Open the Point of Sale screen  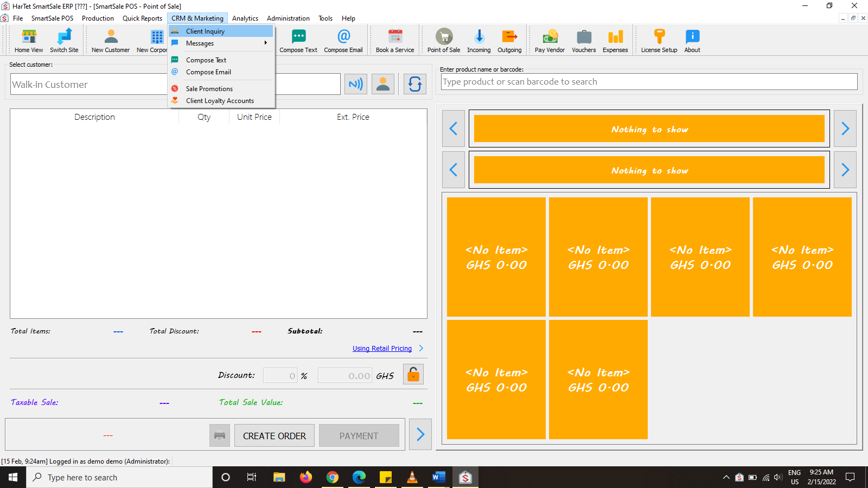tap(443, 39)
